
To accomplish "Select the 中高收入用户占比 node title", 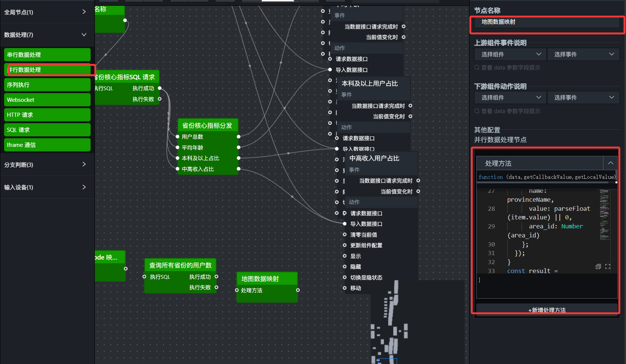I will 374,159.
